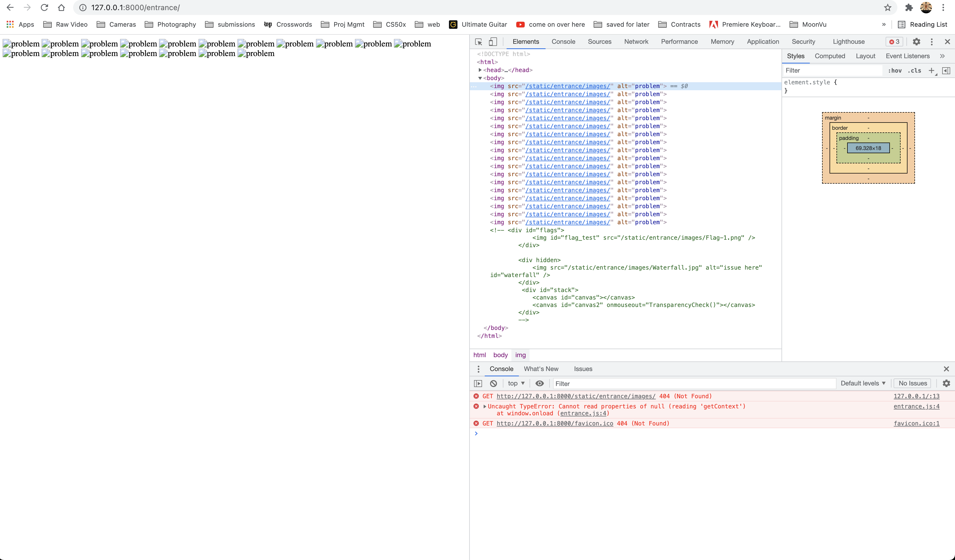This screenshot has height=560, width=955.
Task: Toggle the inspect element cursor icon
Action: click(x=479, y=41)
